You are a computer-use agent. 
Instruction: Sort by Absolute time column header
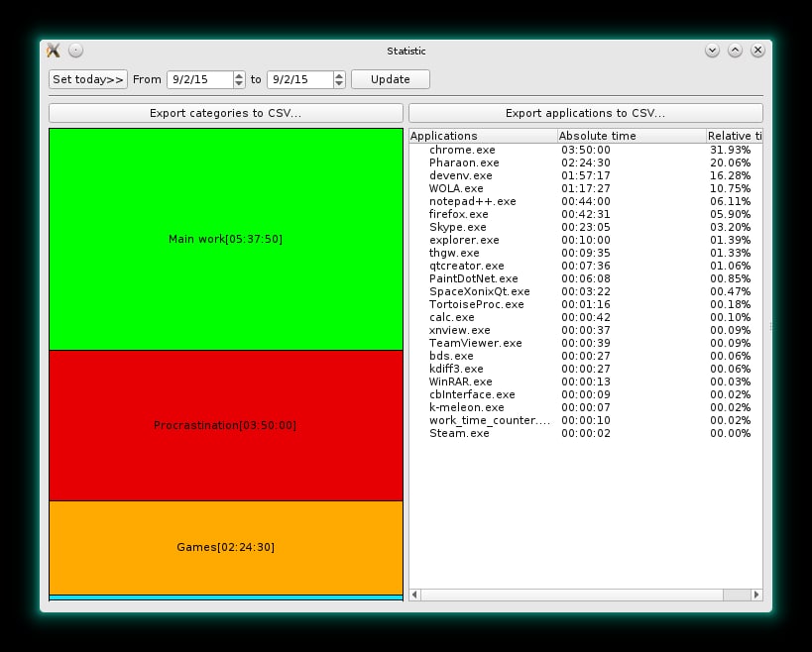pyautogui.click(x=632, y=136)
